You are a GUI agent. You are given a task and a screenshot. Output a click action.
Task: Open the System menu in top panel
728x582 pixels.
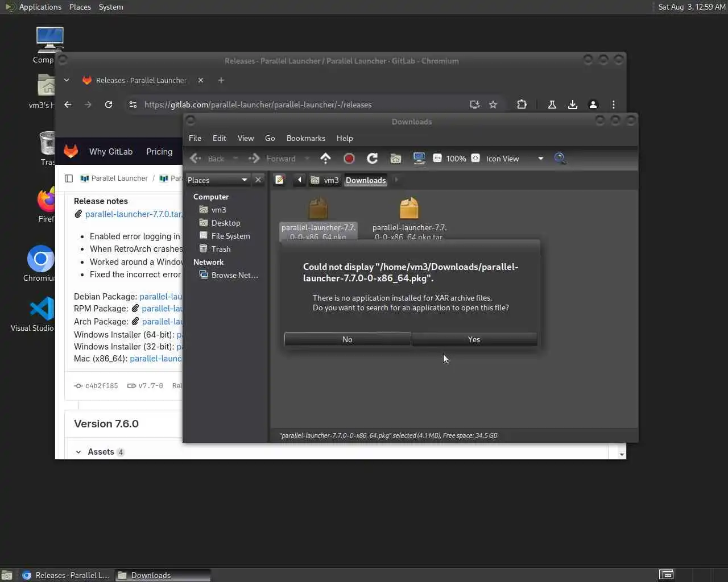(111, 7)
